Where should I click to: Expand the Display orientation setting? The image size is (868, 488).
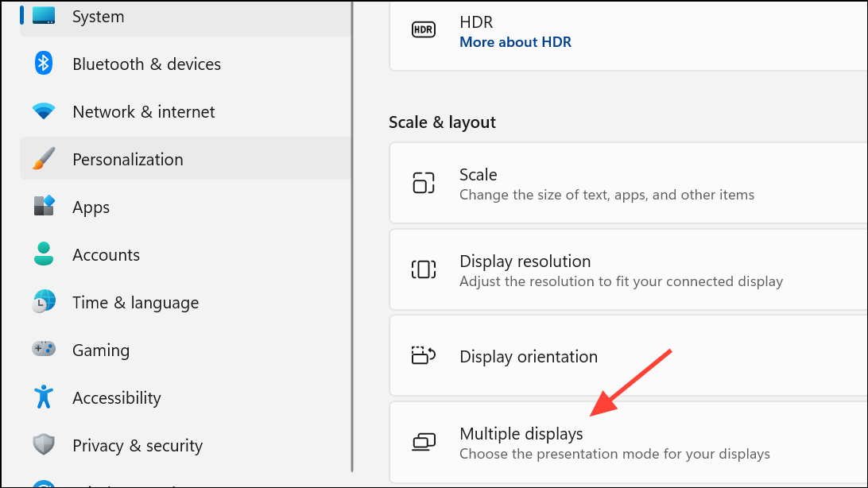coord(628,356)
